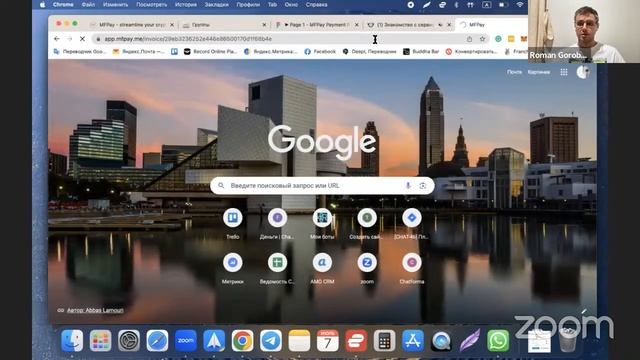Image resolution: width=640 pixels, height=360 pixels.
Task: Open the Создать сай... shortcut
Action: click(x=367, y=222)
